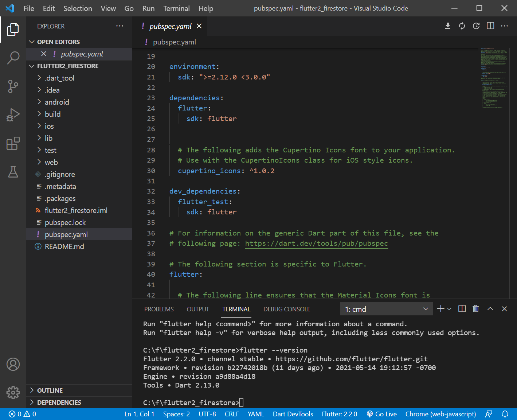
Task: Expand the OUTLINE section
Action: (50, 390)
